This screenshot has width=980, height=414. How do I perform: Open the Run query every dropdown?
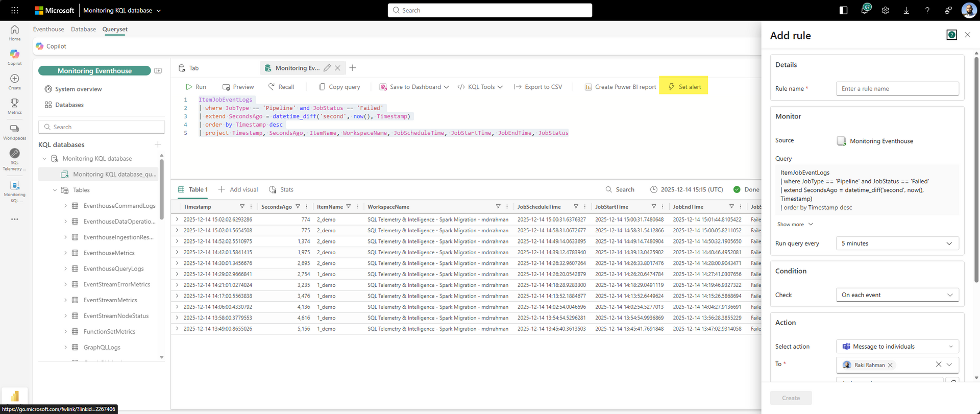tap(897, 243)
